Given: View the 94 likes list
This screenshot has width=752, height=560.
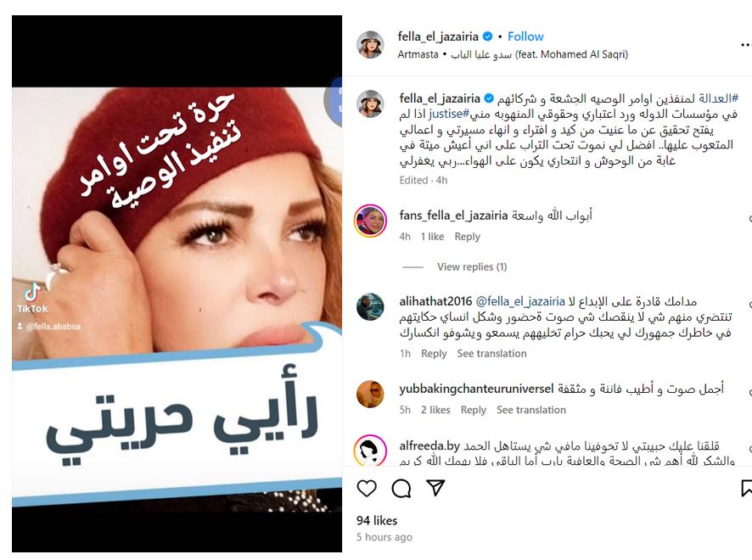Looking at the screenshot, I should (x=377, y=520).
